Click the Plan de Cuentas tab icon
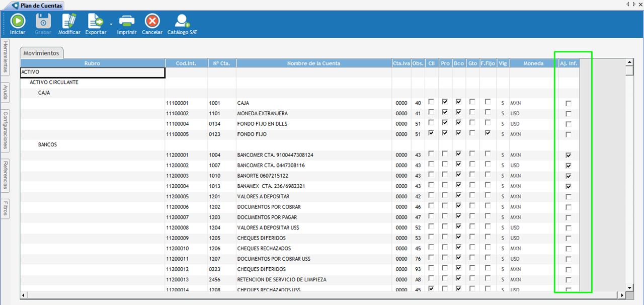Viewport: 644px width, 305px height. click(x=16, y=5)
